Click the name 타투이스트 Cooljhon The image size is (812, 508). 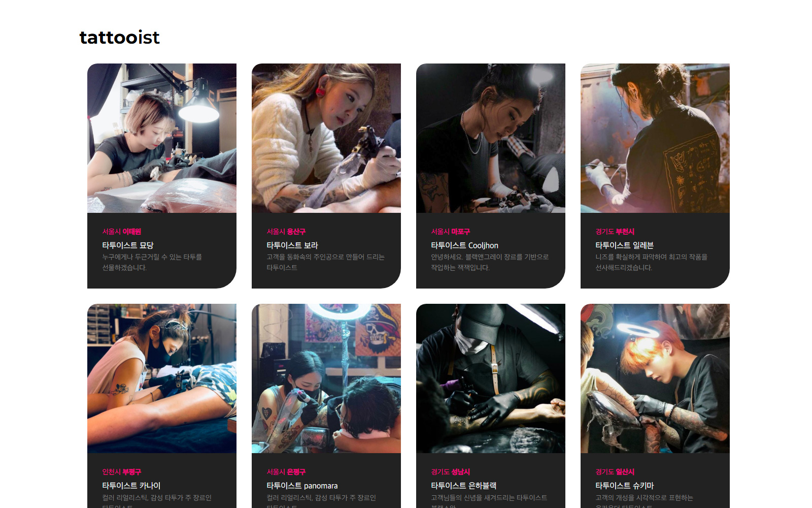pyautogui.click(x=465, y=245)
